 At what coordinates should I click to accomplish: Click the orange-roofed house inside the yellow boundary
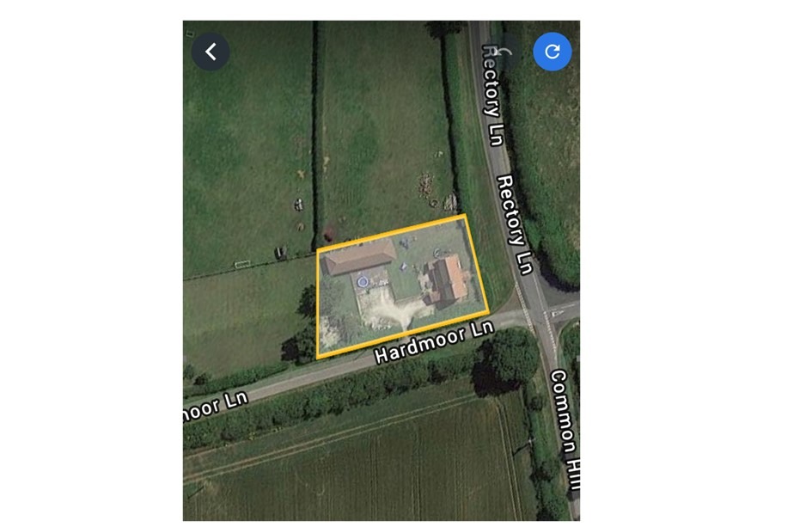coord(448,281)
